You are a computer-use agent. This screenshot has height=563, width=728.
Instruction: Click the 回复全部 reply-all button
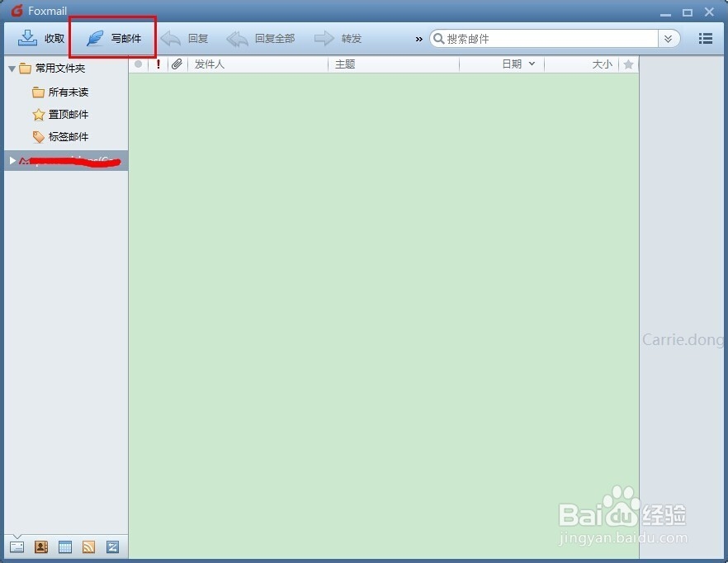click(x=262, y=38)
